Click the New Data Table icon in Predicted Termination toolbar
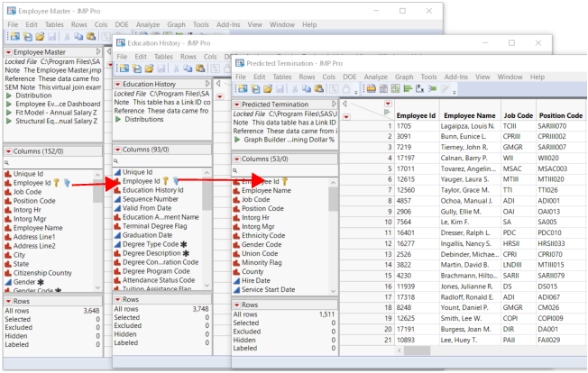The width and height of the screenshot is (588, 373). (x=243, y=89)
